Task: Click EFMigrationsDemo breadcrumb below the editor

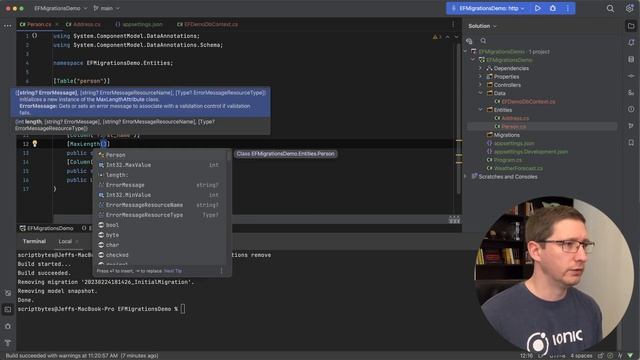Action: coord(47,228)
